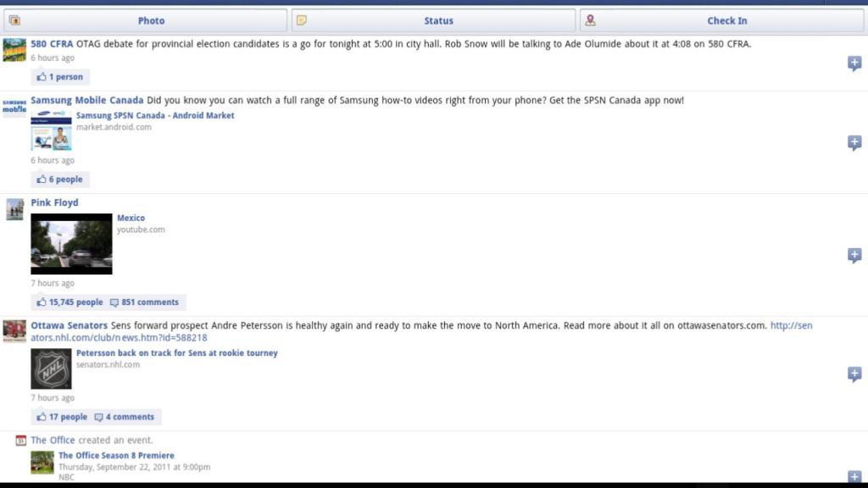Open the Pink Floyd Mexico video thumbnail

tap(71, 244)
